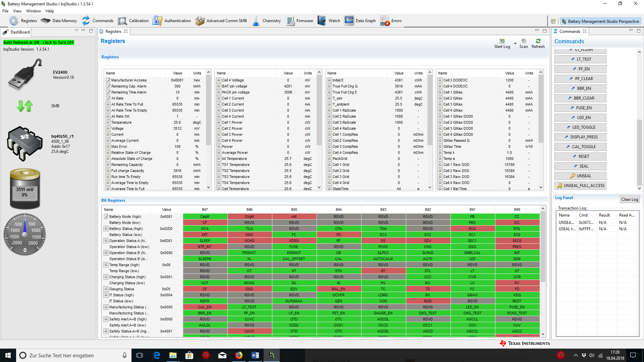Click the CapM bit cell
Screen dimensions: 644x362
point(205,217)
